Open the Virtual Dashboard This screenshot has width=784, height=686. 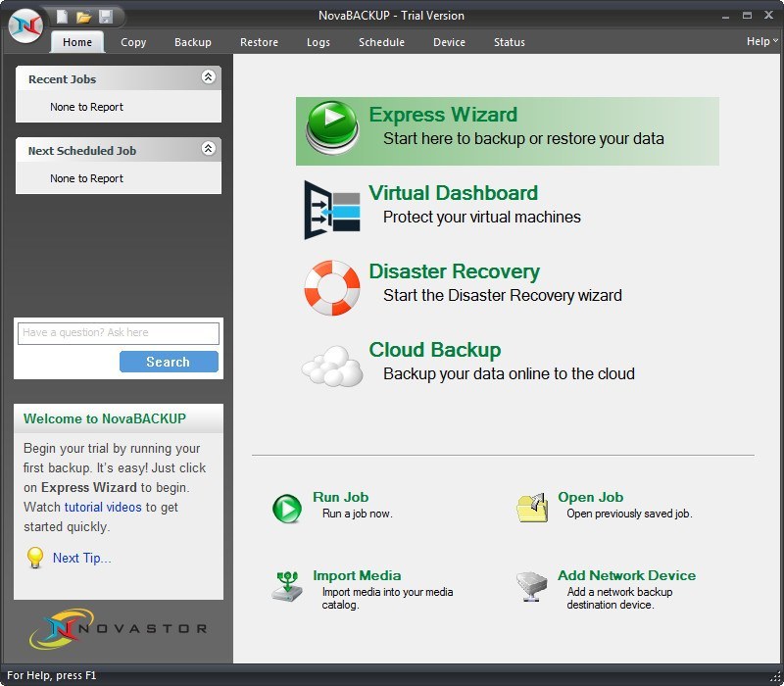coord(452,193)
